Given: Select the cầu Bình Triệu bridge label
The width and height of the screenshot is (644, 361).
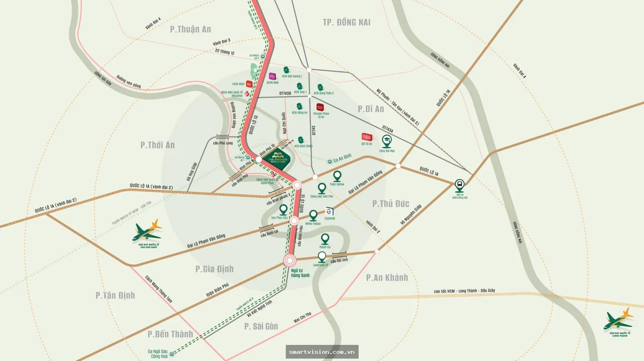Looking at the screenshot, I should pos(300,236).
